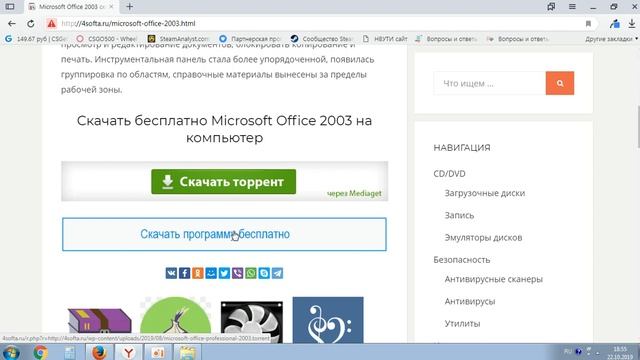Click the taskbar clock
The width and height of the screenshot is (640, 360).
(620, 353)
